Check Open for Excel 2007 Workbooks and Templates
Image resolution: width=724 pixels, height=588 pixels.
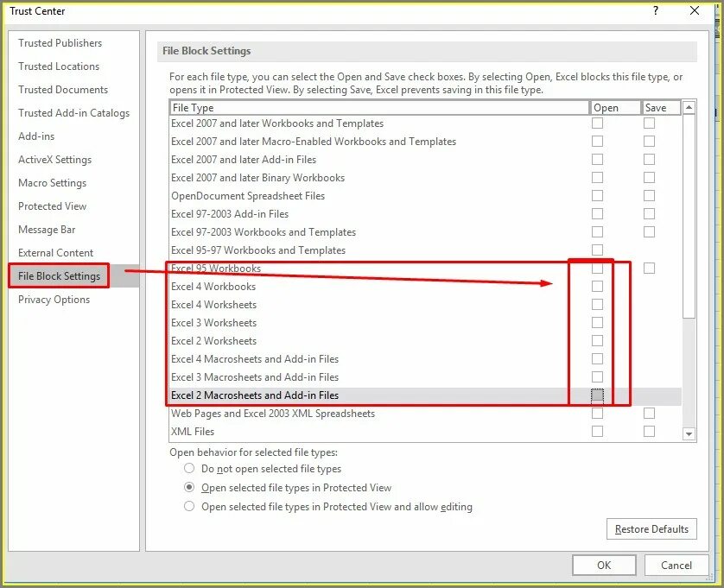click(597, 123)
